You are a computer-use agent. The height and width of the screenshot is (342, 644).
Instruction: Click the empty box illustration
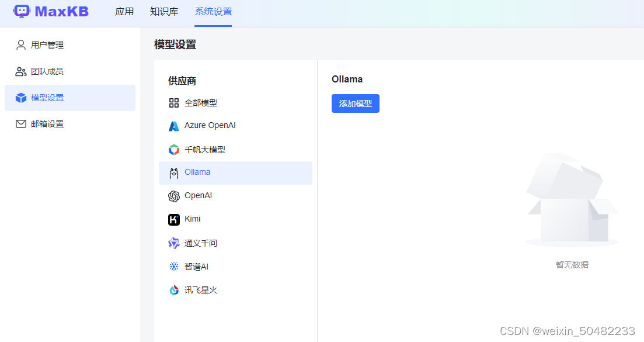pyautogui.click(x=572, y=200)
